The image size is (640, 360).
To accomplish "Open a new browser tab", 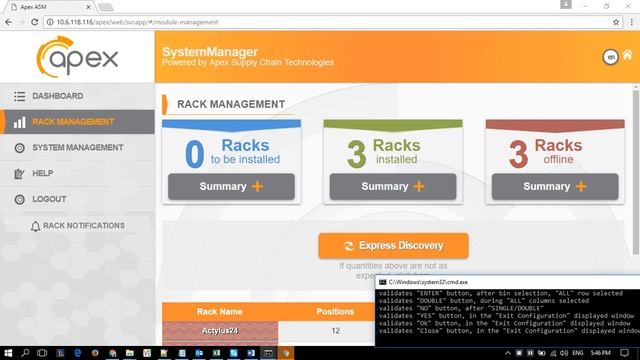I will coord(106,7).
